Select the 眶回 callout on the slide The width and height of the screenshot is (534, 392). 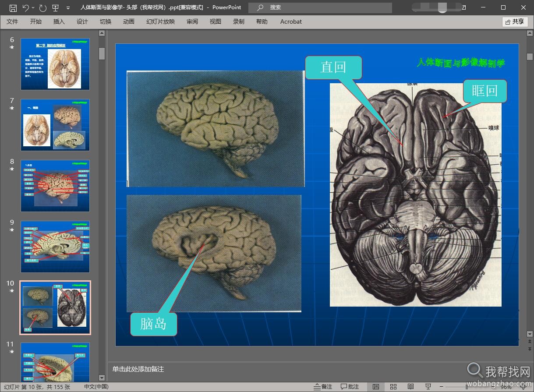coord(485,91)
